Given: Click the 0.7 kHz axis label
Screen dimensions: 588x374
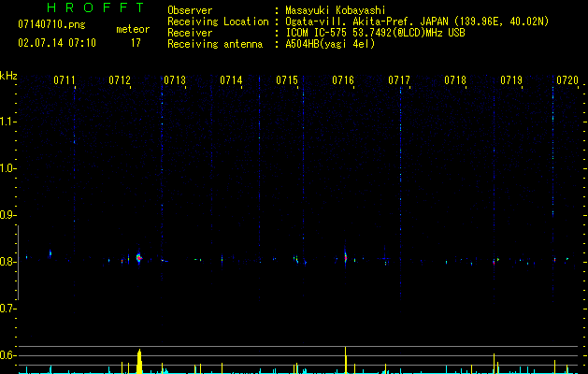Looking at the screenshot, I should pos(7,309).
